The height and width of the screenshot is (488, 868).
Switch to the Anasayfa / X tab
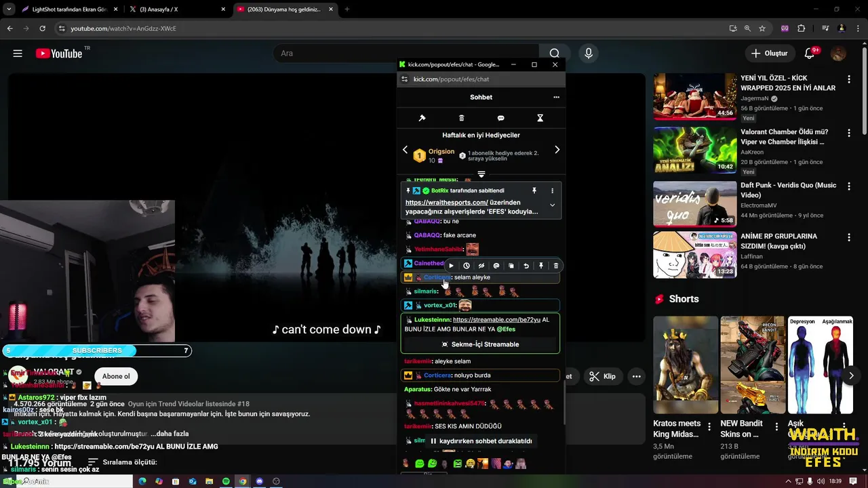tap(177, 9)
